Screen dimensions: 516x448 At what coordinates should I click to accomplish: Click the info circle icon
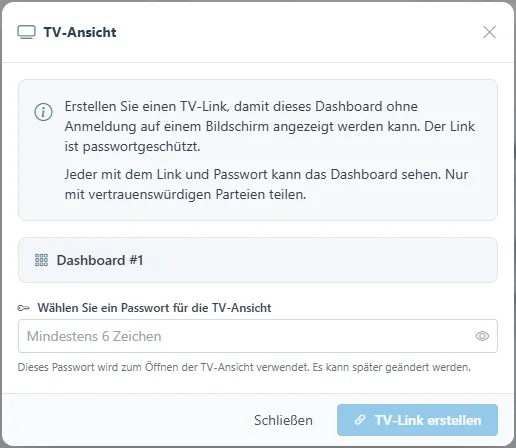coord(43,112)
